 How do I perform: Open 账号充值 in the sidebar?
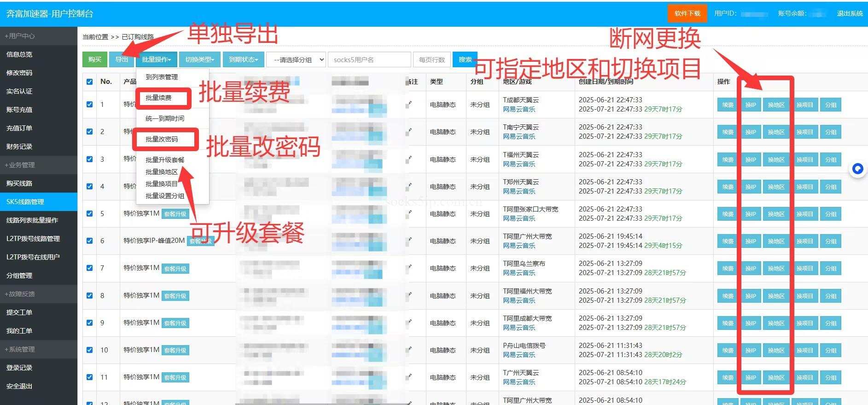click(x=39, y=110)
